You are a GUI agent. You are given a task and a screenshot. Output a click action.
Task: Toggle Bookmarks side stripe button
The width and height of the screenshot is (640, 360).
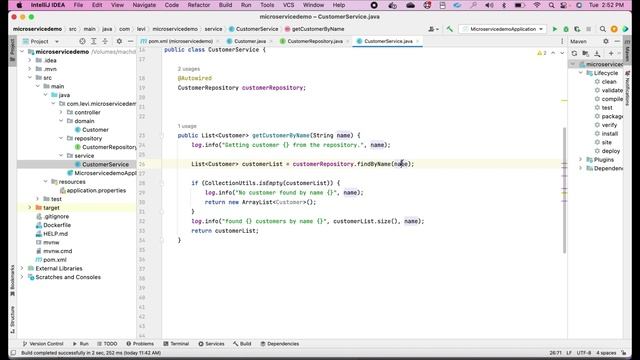pos(12,280)
